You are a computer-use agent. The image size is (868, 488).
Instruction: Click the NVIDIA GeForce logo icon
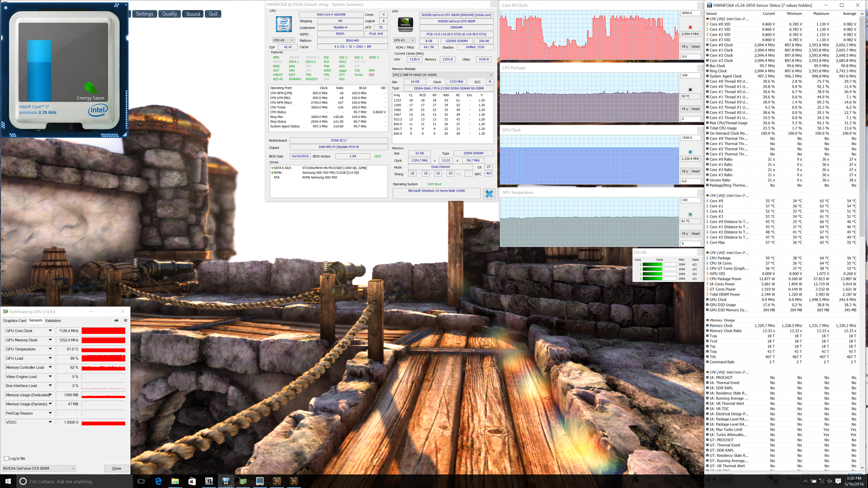pos(405,24)
